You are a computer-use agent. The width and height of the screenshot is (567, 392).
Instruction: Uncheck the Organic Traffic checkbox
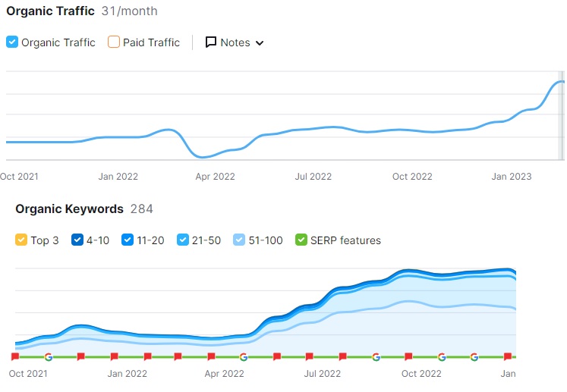tap(12, 42)
